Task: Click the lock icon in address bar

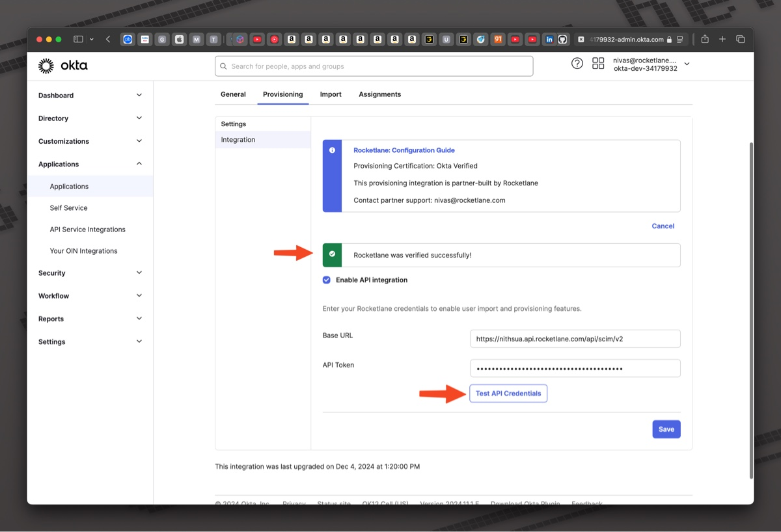Action: [x=670, y=40]
